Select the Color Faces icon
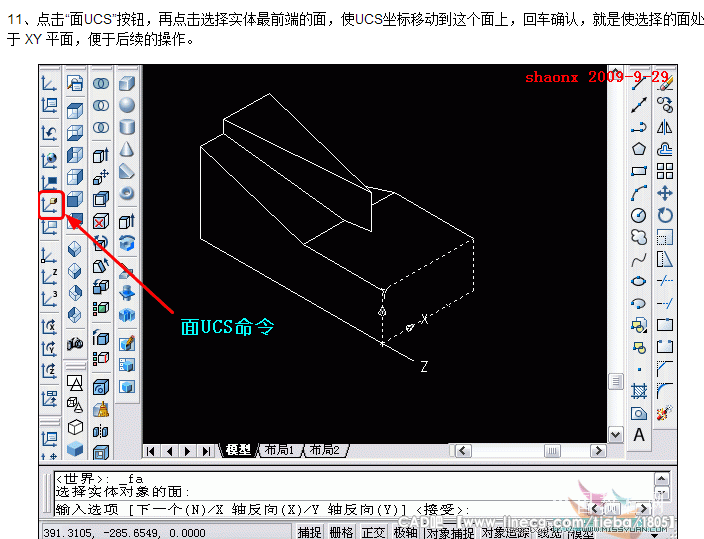Screen dimensions: 704x539 (x=101, y=308)
